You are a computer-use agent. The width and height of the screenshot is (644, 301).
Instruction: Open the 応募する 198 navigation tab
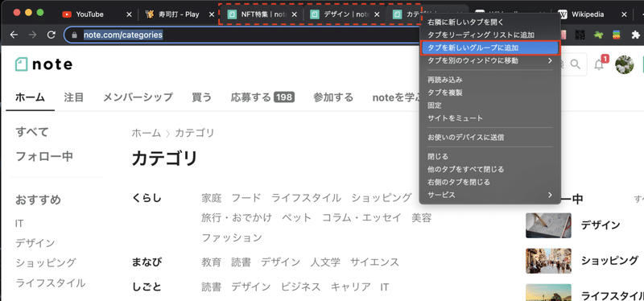pyautogui.click(x=263, y=97)
